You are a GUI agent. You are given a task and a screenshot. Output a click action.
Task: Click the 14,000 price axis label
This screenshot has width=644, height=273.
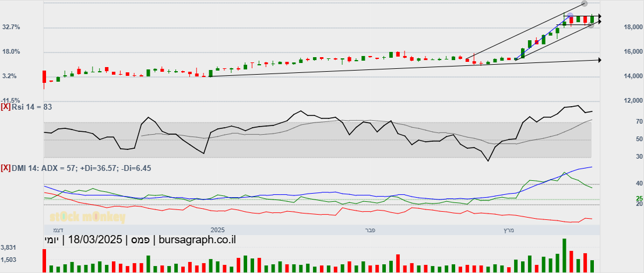pyautogui.click(x=633, y=76)
